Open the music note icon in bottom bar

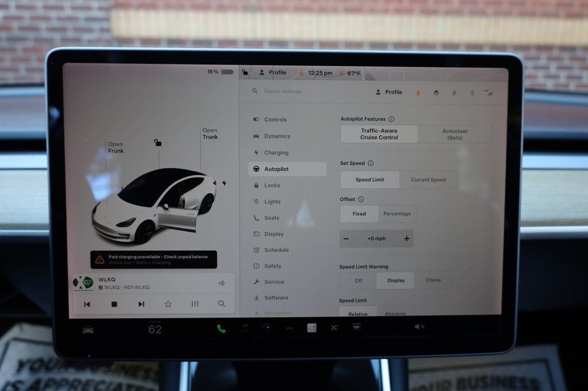pos(244,328)
